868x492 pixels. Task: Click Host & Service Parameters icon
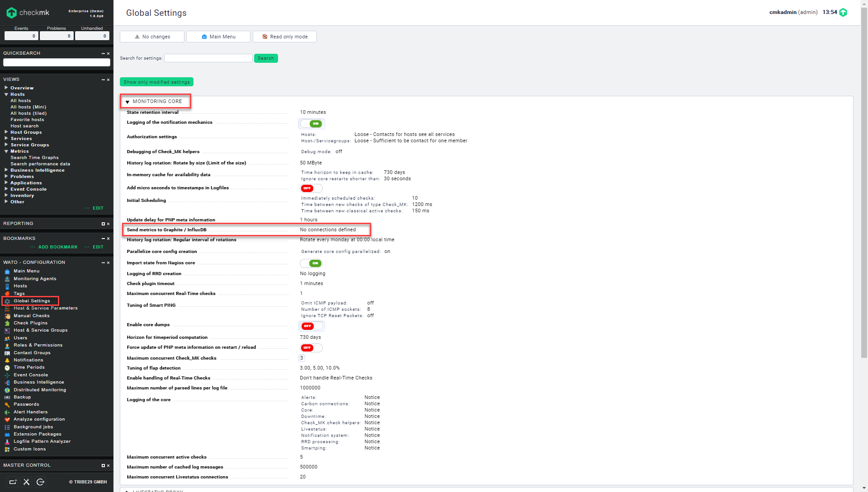pyautogui.click(x=7, y=309)
